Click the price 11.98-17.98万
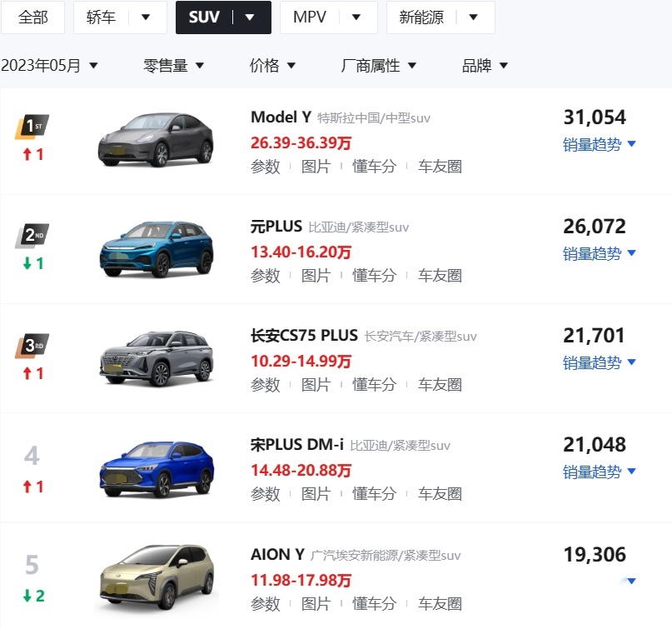672x629 pixels. 301,580
